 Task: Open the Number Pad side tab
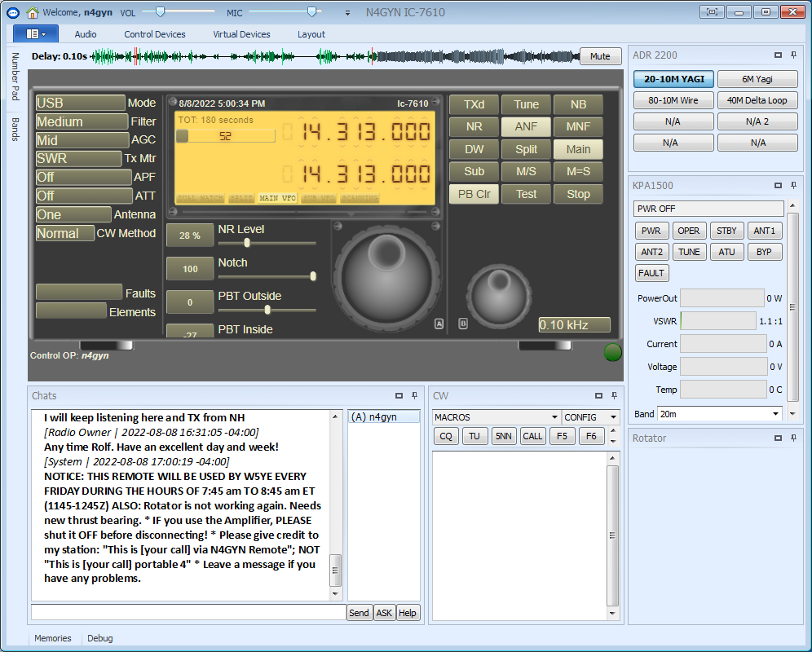click(x=15, y=77)
